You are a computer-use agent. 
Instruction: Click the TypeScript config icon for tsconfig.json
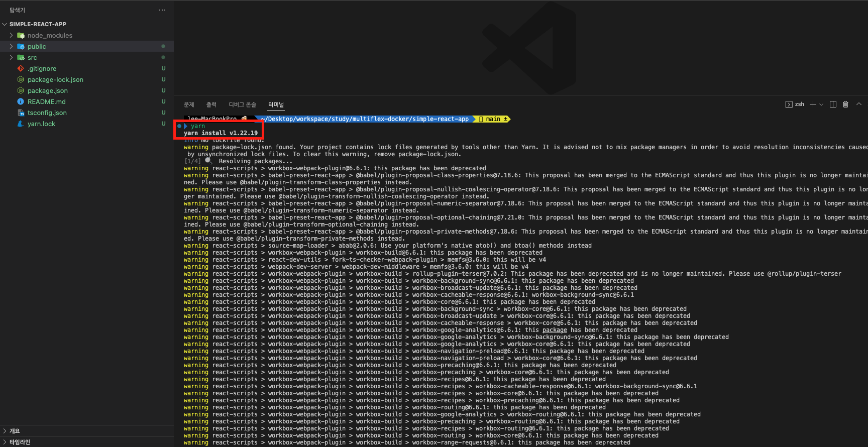click(x=21, y=113)
